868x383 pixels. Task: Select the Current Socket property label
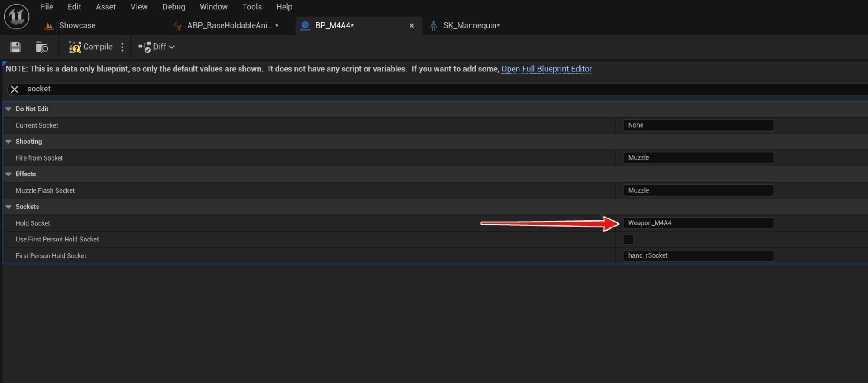tap(37, 125)
